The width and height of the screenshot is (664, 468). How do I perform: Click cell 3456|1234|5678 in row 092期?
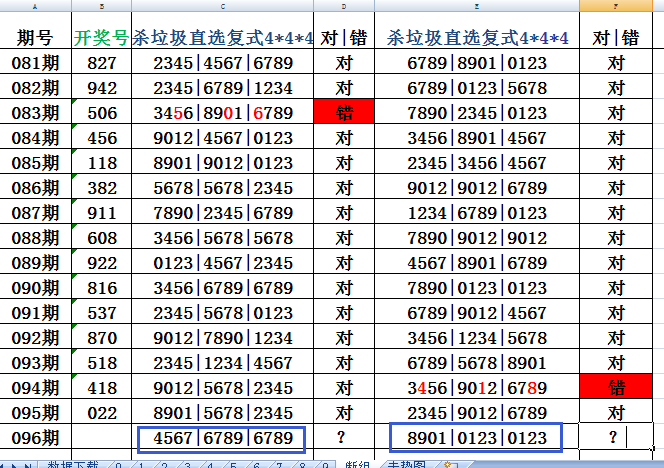coord(477,338)
